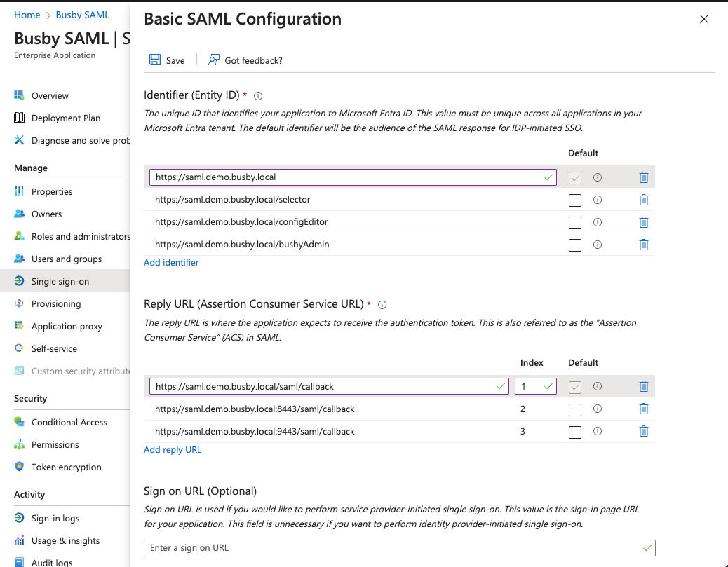This screenshot has height=567, width=728.
Task: Delete the /selector identifier row
Action: pyautogui.click(x=644, y=200)
